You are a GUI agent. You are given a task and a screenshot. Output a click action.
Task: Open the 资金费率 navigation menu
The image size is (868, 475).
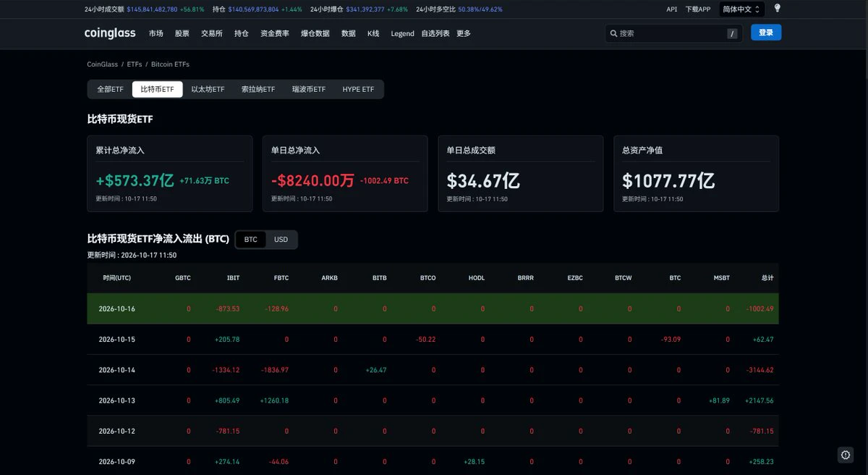(275, 33)
